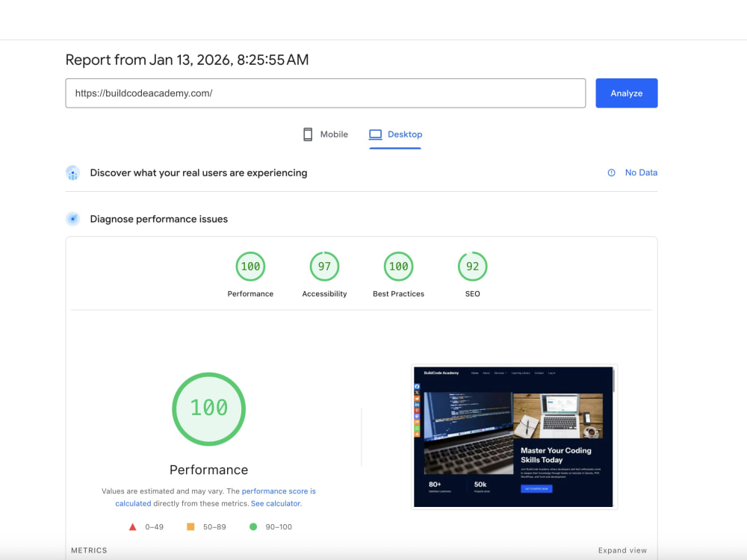747x560 pixels.
Task: Click the 90–100 range label
Action: point(279,527)
